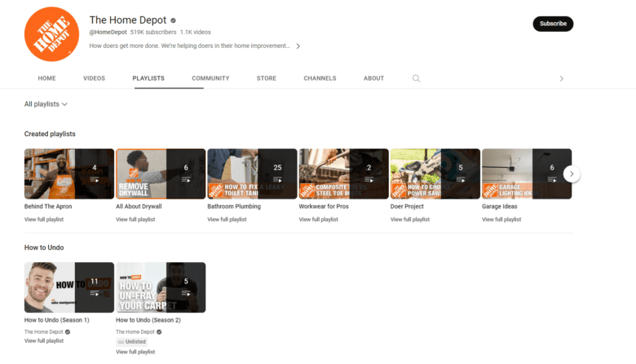This screenshot has height=364, width=636.
Task: View full playlist for Workwear for Pros
Action: click(318, 219)
